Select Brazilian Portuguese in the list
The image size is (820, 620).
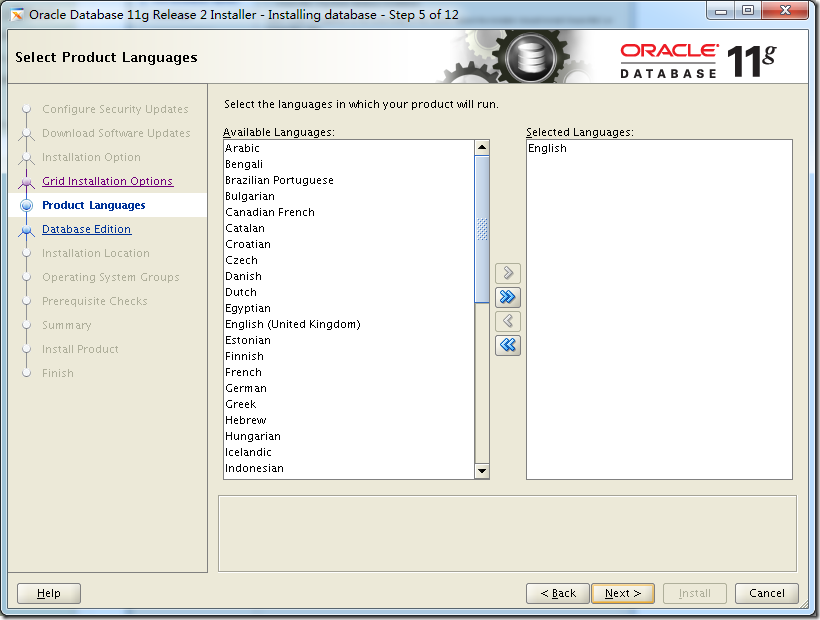coord(348,180)
